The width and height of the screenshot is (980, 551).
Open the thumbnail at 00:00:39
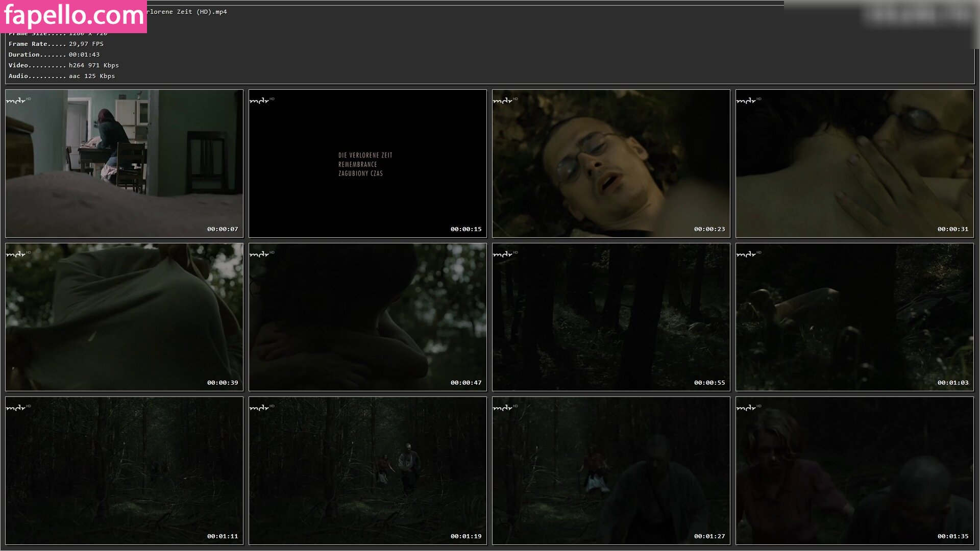click(x=124, y=317)
